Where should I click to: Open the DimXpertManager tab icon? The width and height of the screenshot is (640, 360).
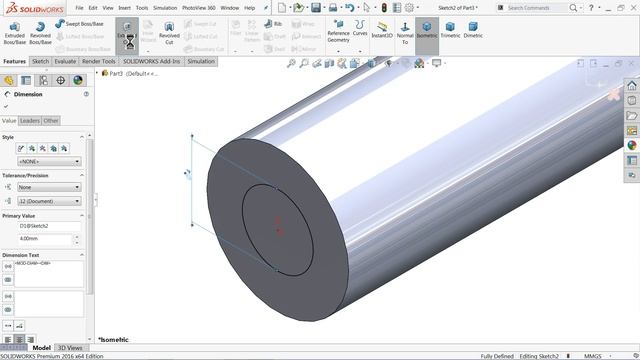(60, 80)
